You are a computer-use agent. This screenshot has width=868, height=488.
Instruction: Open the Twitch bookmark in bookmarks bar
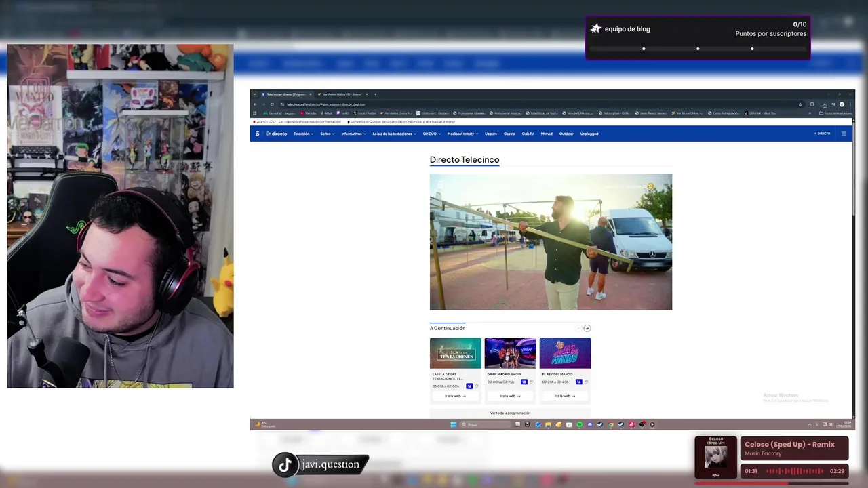(343, 113)
